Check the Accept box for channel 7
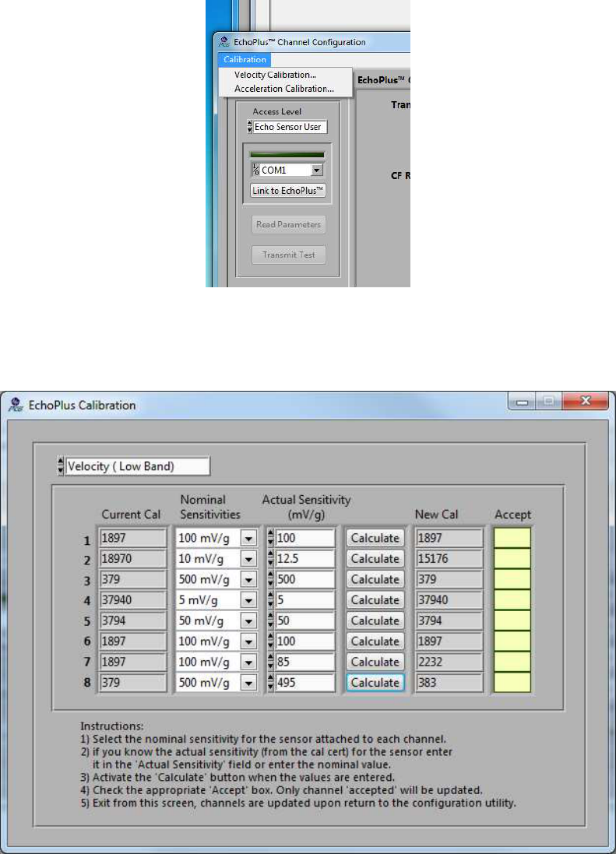The image size is (616, 854). tap(512, 662)
